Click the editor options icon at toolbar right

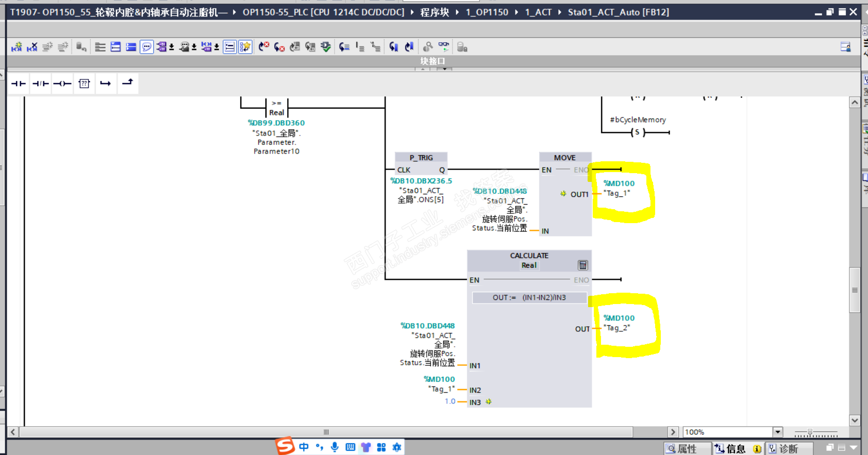845,47
